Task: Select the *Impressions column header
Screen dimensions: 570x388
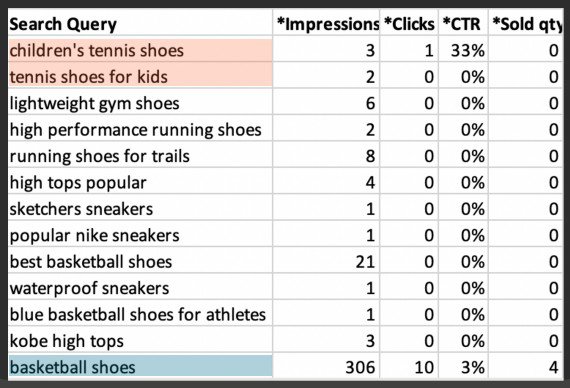Action: (326, 23)
